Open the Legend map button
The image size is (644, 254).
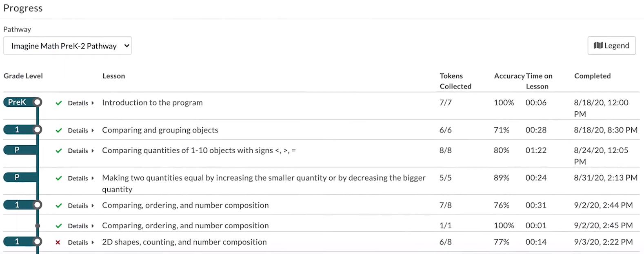click(x=611, y=46)
